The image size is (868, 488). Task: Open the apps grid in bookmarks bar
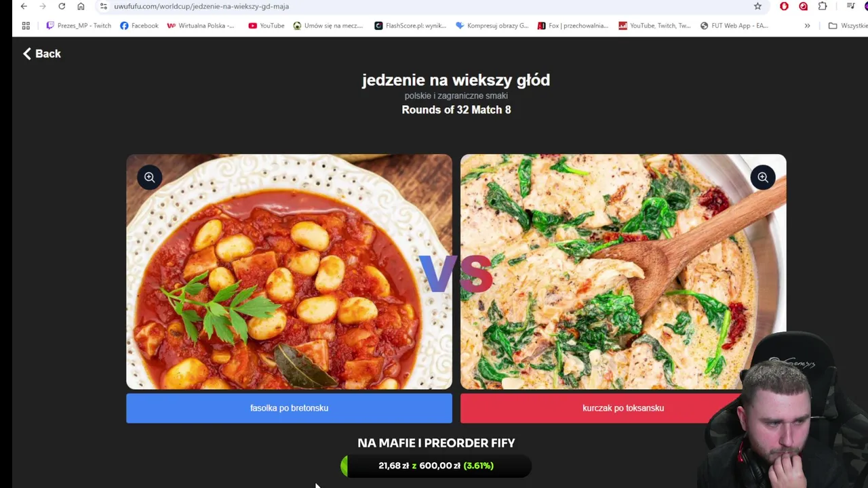[26, 26]
